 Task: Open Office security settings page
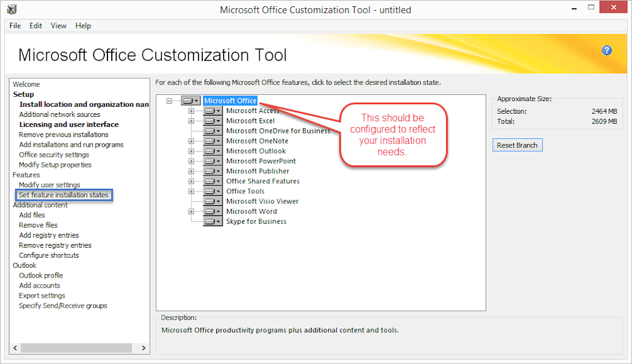tap(54, 155)
